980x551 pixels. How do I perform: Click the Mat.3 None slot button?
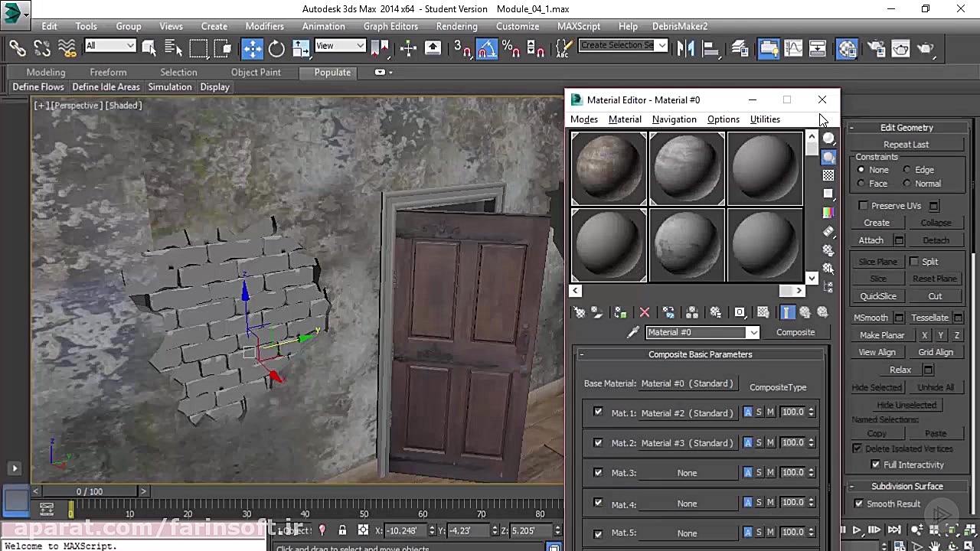[x=687, y=473]
